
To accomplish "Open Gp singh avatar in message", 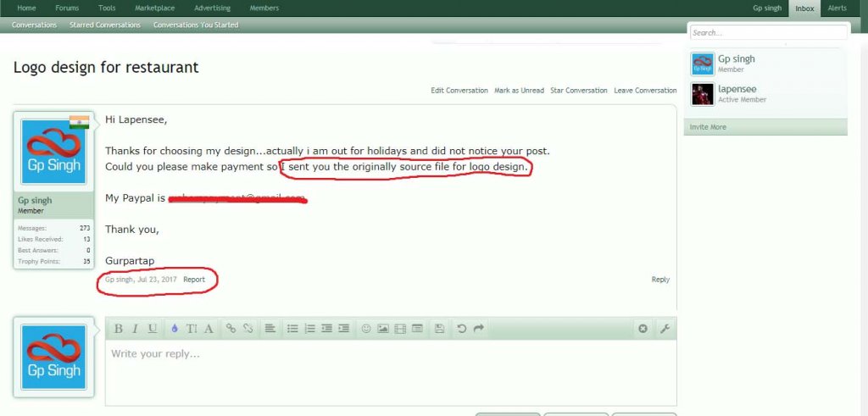I will click(53, 152).
